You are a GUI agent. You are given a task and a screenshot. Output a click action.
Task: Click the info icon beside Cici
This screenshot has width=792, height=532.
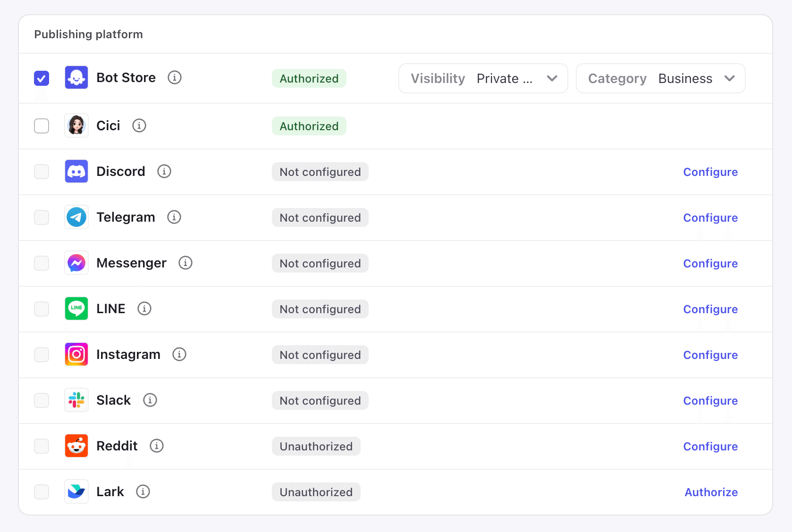point(139,126)
